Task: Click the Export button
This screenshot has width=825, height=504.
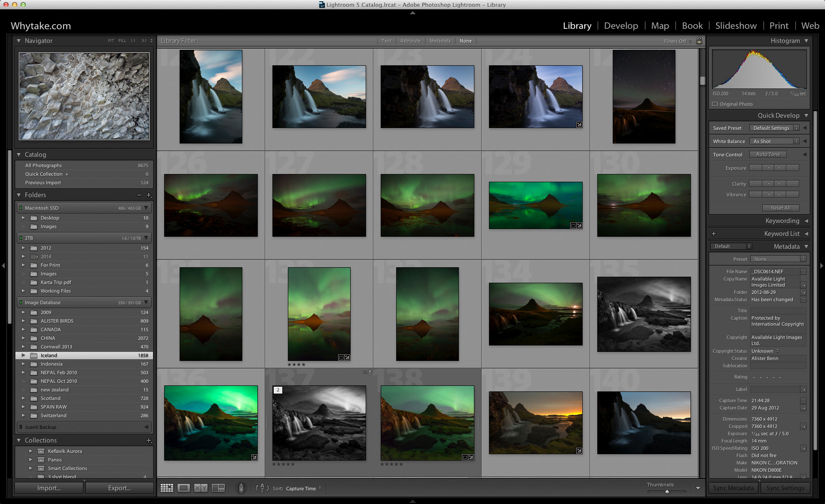Action: pos(119,487)
